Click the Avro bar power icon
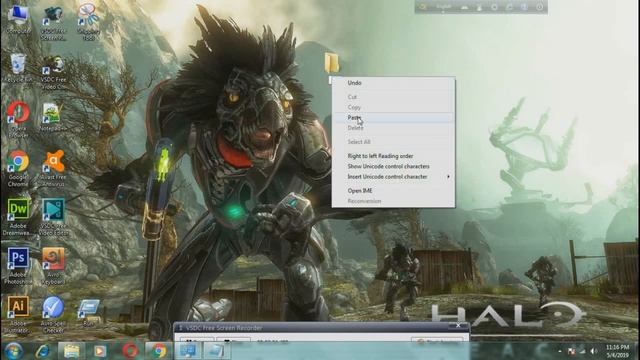The height and width of the screenshot is (360, 640). pyautogui.click(x=539, y=7)
